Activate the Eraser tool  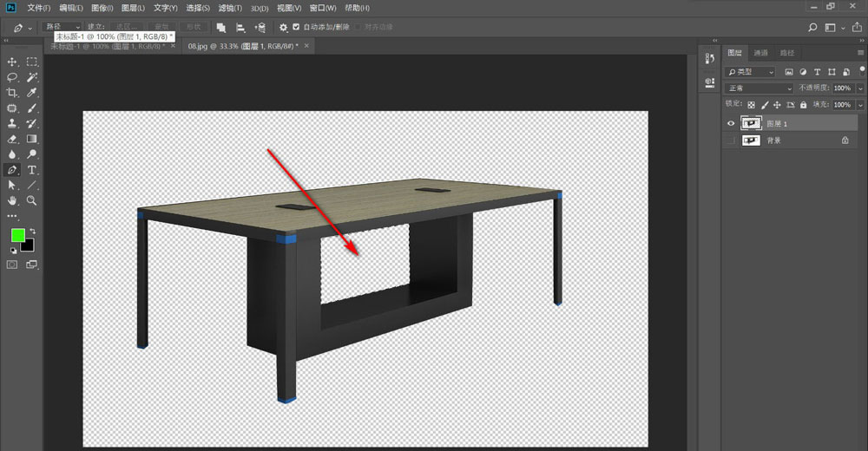[x=12, y=139]
